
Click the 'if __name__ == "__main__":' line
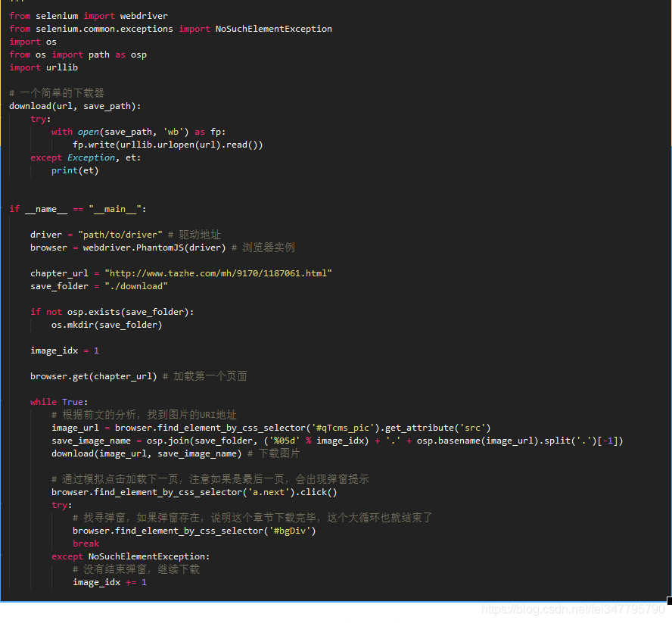tap(78, 209)
